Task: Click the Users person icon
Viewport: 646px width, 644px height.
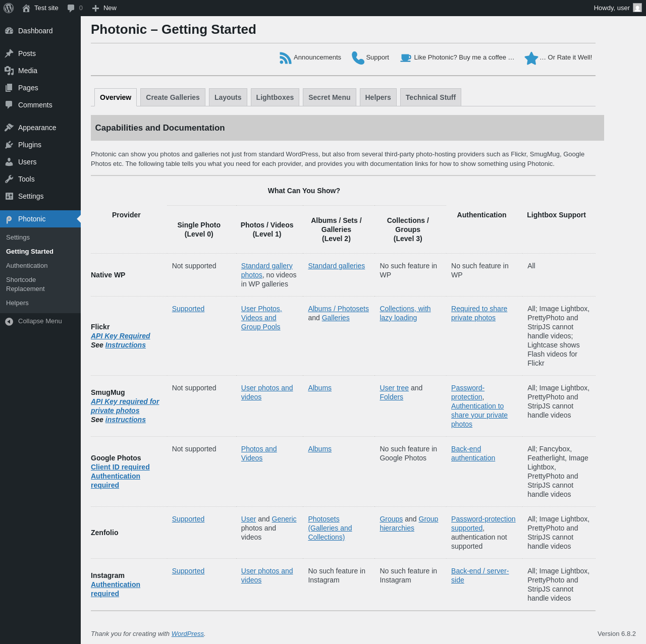Action: click(x=9, y=162)
